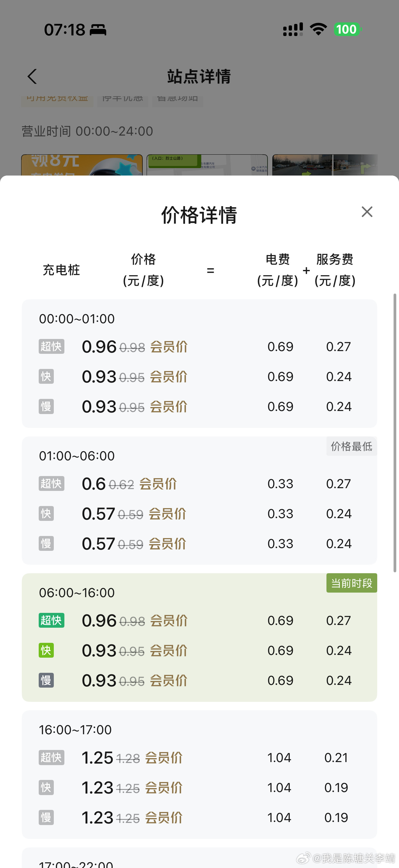Screen dimensions: 399x868
Task: Tap the cellular signal bars icon
Action: [x=293, y=29]
